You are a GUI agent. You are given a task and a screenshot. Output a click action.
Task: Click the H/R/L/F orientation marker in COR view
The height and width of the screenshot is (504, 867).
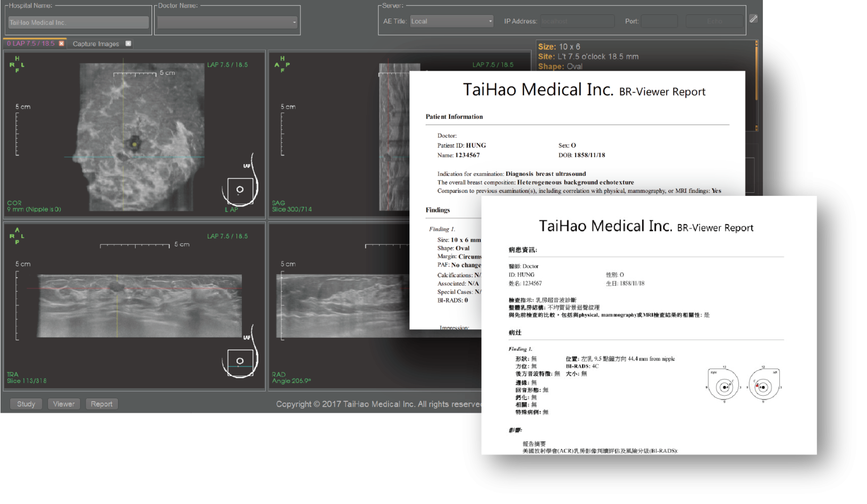[16, 64]
